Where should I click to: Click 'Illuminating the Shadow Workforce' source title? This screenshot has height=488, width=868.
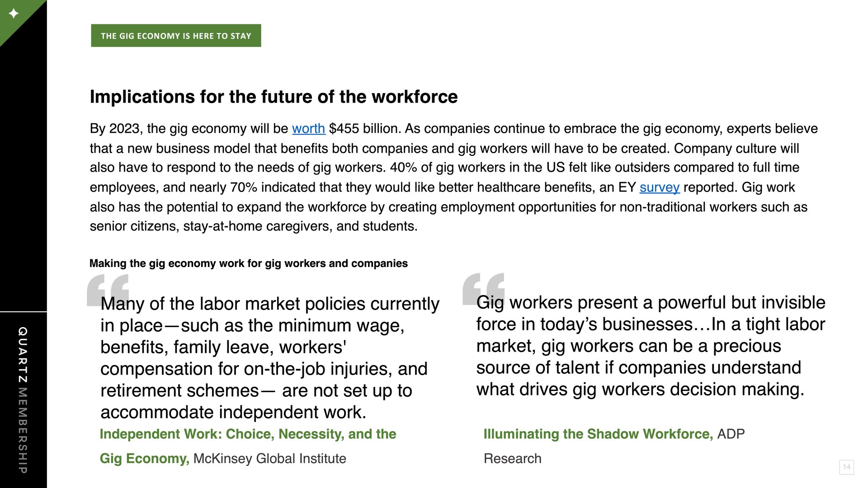(598, 434)
